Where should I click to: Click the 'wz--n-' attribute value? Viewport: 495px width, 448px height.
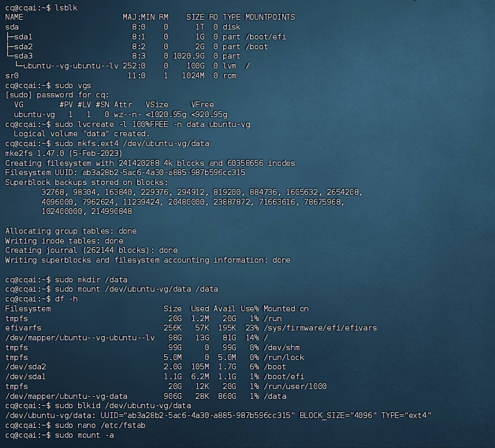pos(127,114)
